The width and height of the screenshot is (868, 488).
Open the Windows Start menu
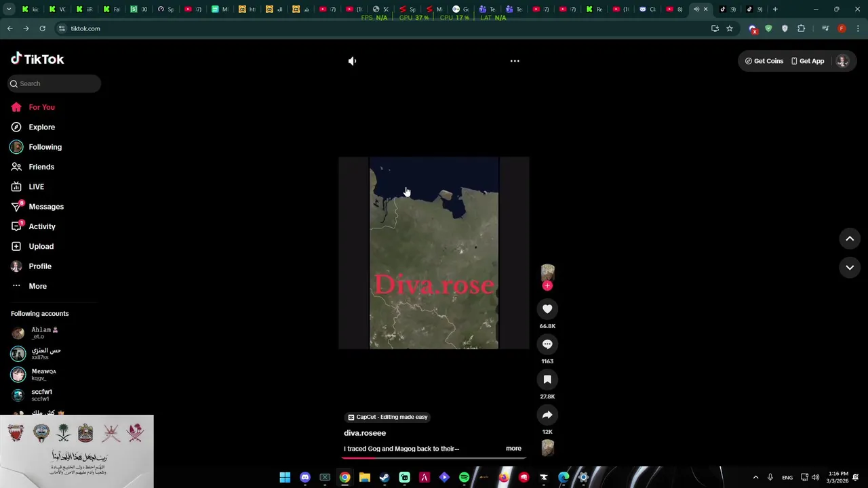[x=285, y=477]
